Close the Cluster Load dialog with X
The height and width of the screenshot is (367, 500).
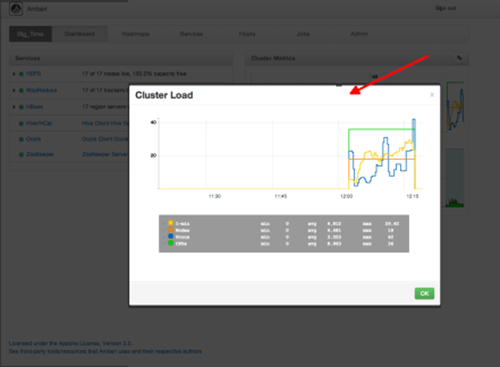(x=432, y=95)
